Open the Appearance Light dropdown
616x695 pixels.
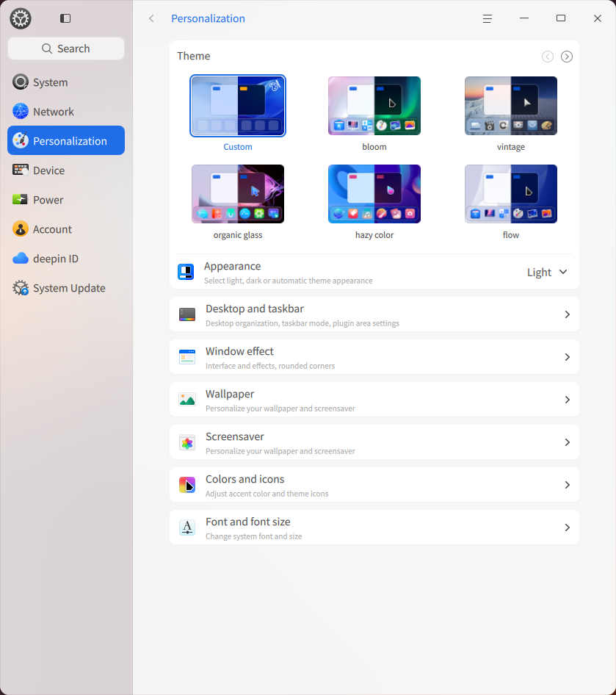[547, 272]
